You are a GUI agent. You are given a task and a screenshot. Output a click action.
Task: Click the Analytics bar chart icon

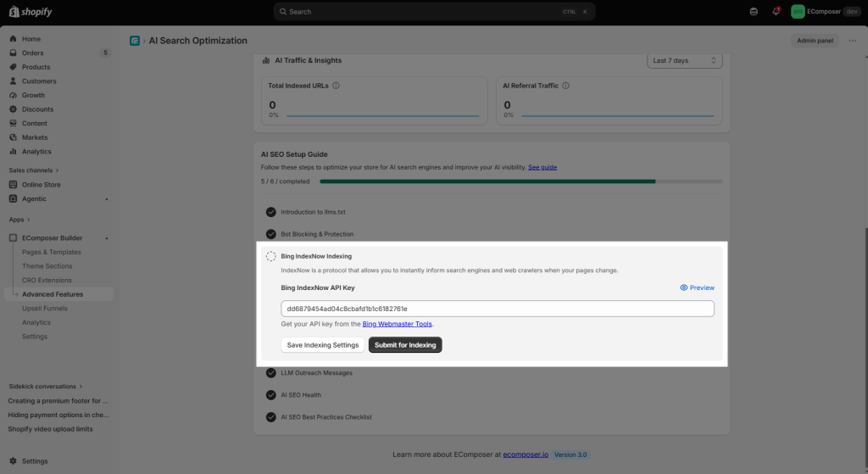[x=14, y=151]
